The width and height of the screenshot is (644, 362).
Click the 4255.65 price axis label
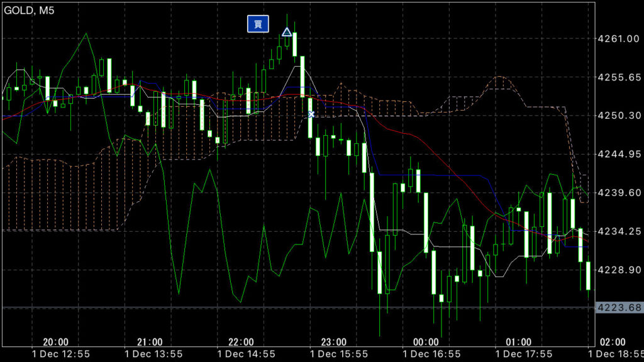point(619,77)
